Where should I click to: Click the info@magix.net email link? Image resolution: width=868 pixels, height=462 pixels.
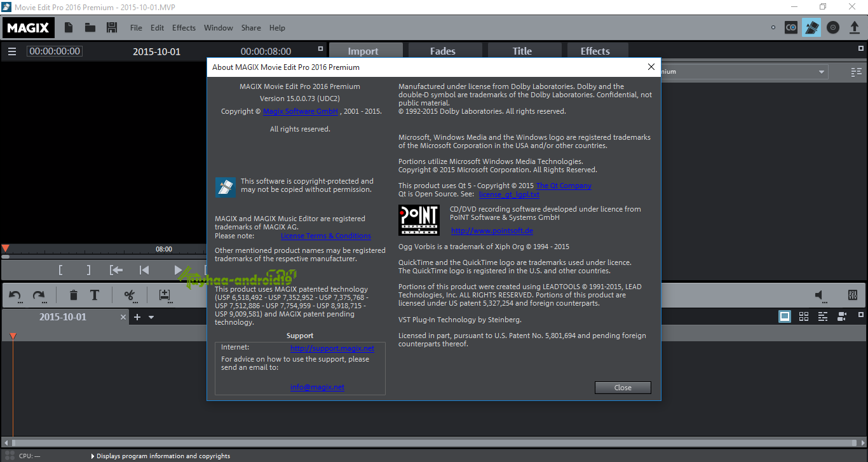[x=317, y=387]
